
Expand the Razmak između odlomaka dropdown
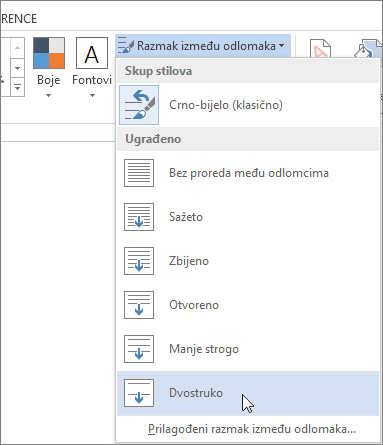pos(203,46)
